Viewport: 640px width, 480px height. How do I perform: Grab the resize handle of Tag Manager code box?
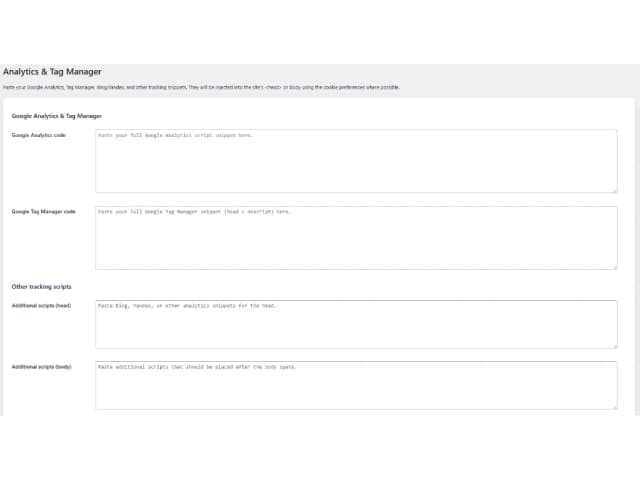click(x=615, y=267)
